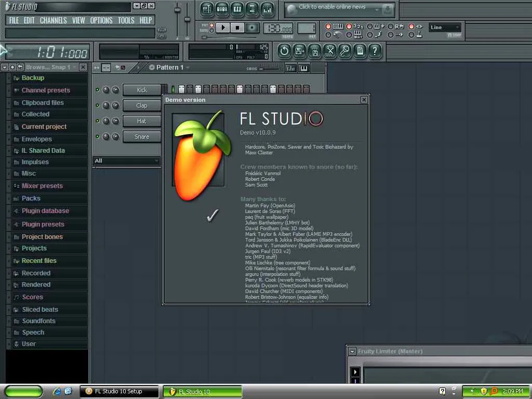
Task: Open the project info document icon
Action: [x=360, y=51]
